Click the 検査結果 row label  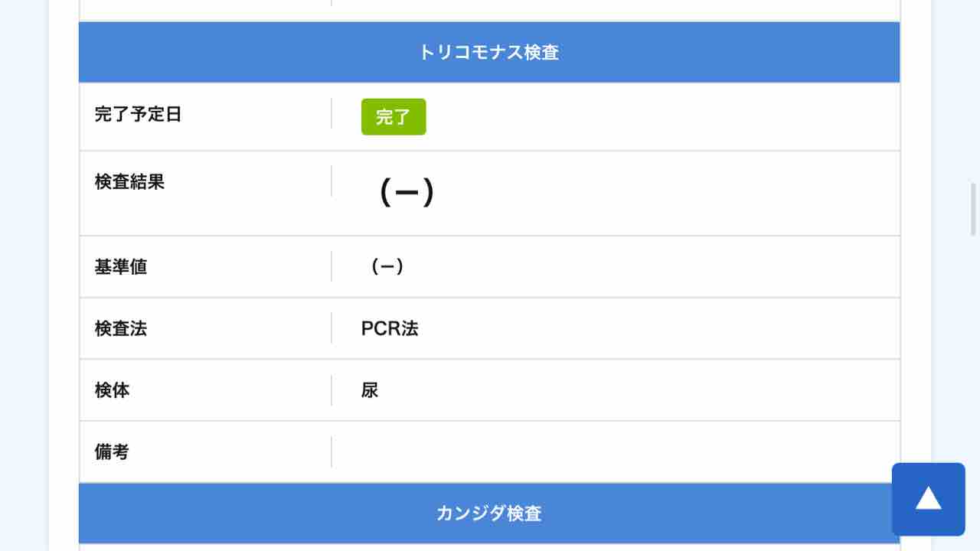[x=129, y=182]
